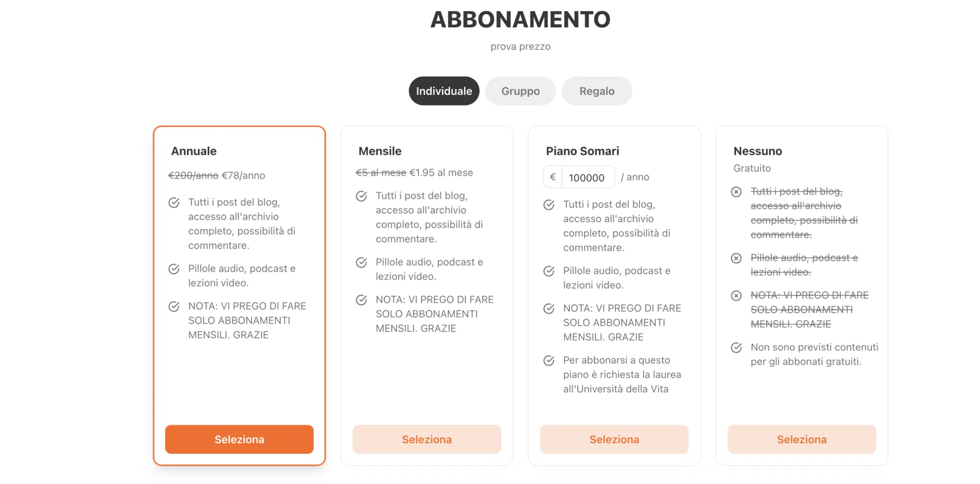This screenshot has height=484, width=980.
Task: Click the checkmark beside Piano Somari laurea requirement
Action: (549, 360)
